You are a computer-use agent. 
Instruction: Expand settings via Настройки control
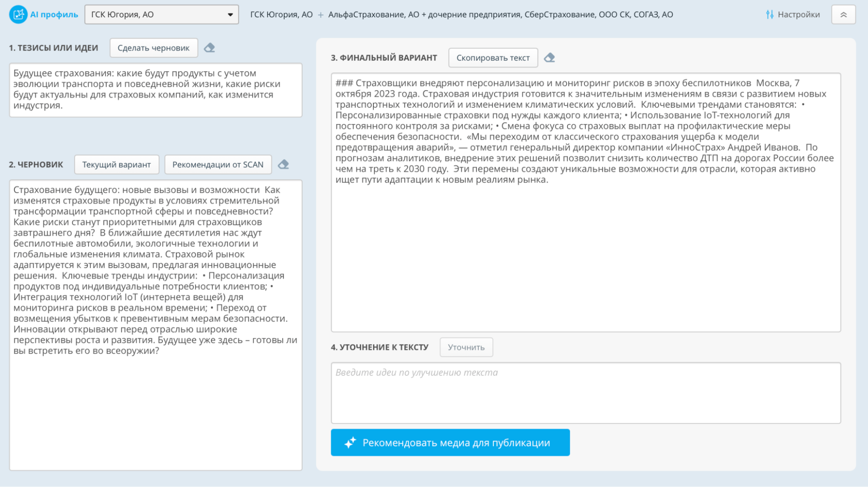(798, 13)
